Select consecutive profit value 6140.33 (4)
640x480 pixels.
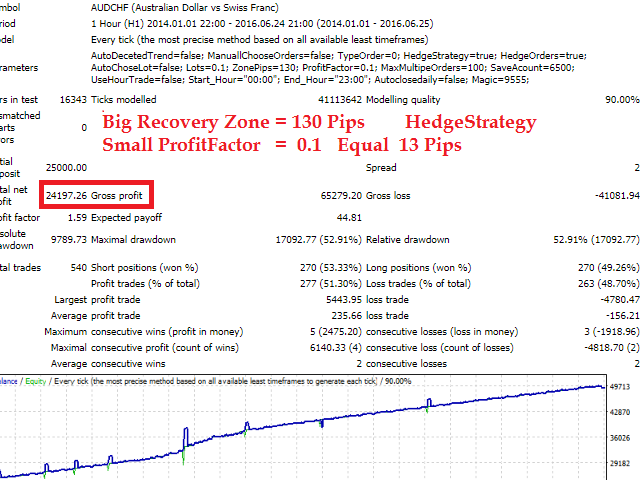click(x=336, y=348)
